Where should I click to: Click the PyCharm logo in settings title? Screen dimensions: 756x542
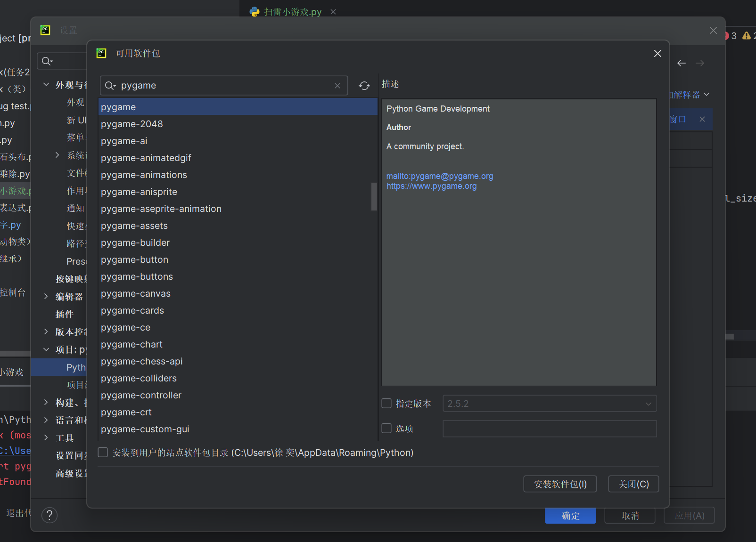click(x=45, y=30)
